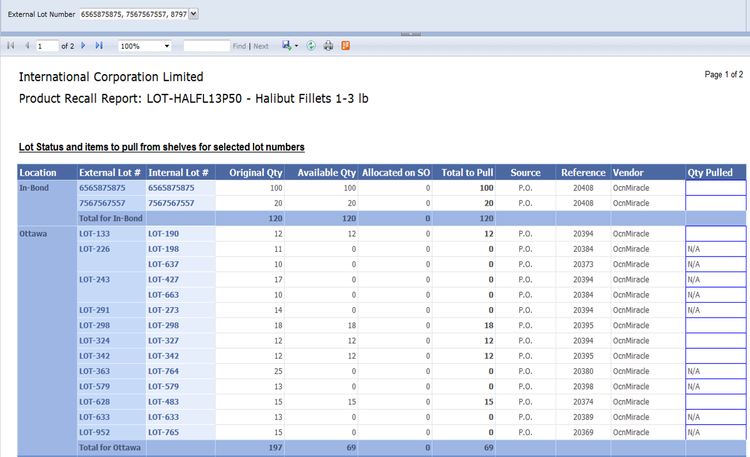Click reference 20369 in LOT-952 row
The width and height of the screenshot is (750, 457).
(x=583, y=433)
